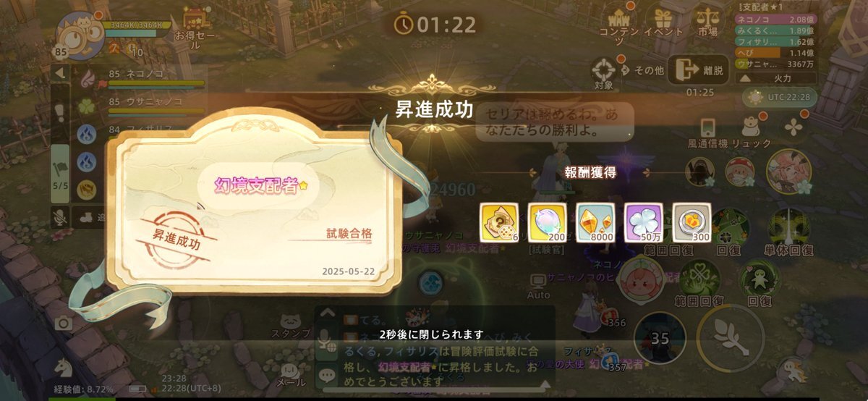Toggle the その他 target filter
868x401 pixels.
click(x=642, y=70)
